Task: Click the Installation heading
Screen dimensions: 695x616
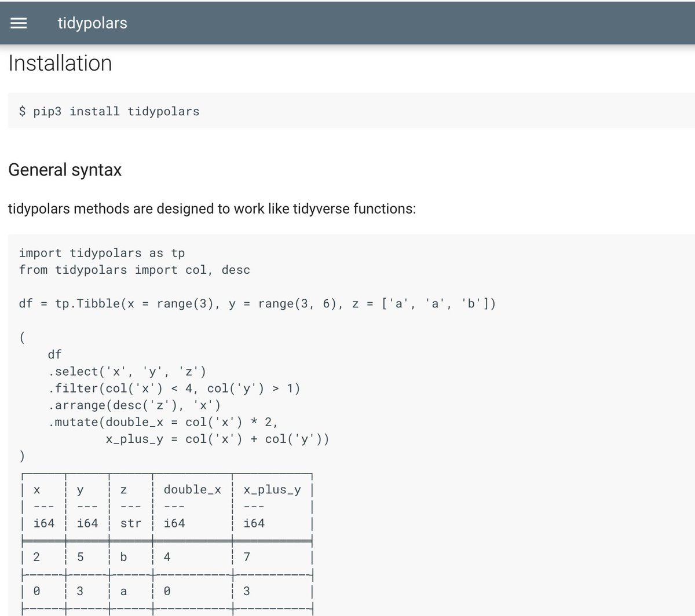Action: pyautogui.click(x=60, y=63)
